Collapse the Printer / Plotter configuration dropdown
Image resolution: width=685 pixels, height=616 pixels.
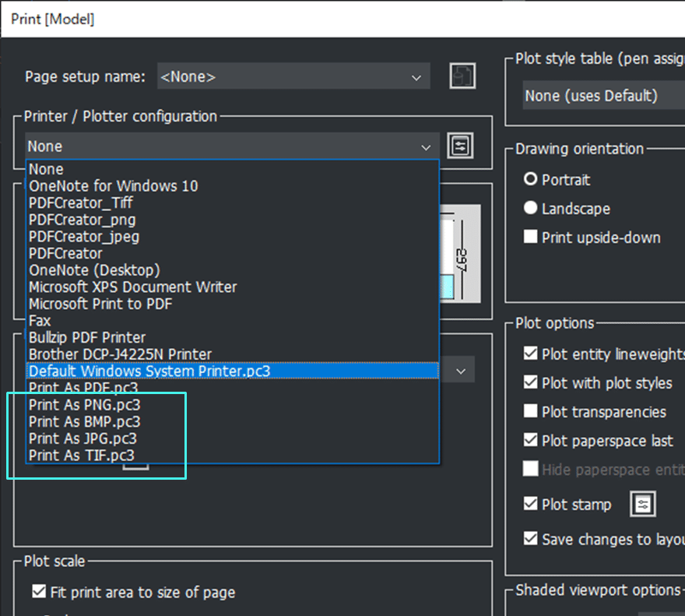(233, 146)
